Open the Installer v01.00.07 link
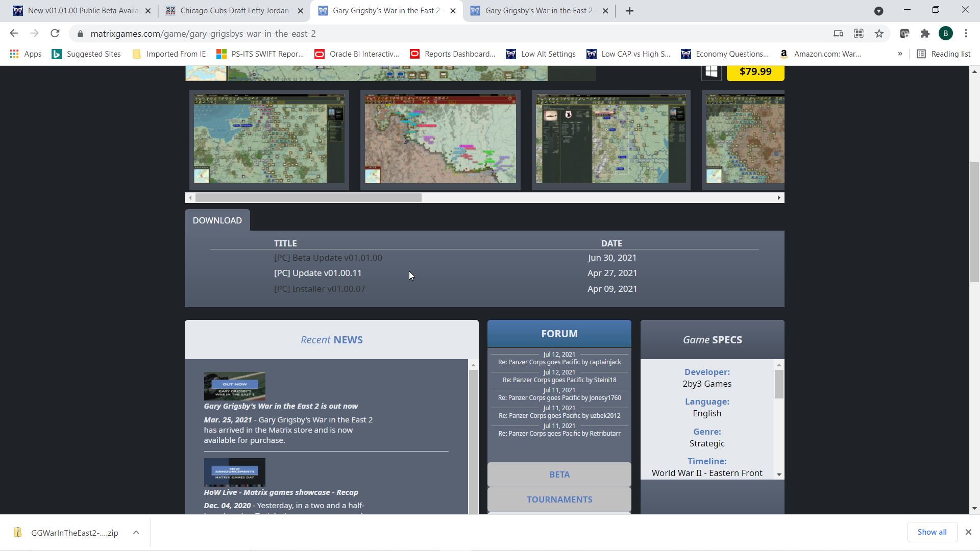 pos(320,289)
